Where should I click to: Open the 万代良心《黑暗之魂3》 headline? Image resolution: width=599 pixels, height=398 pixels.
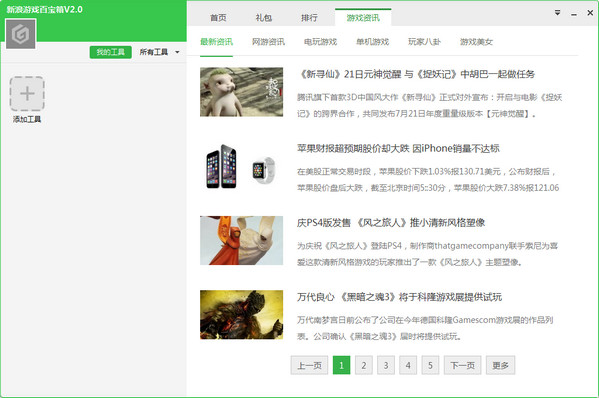[x=399, y=297]
